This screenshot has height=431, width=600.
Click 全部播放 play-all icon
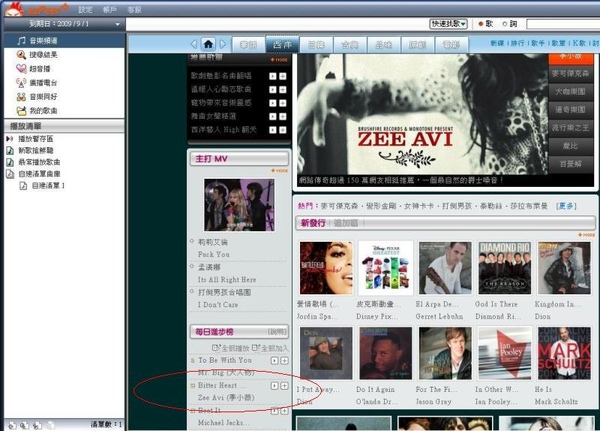coord(216,348)
